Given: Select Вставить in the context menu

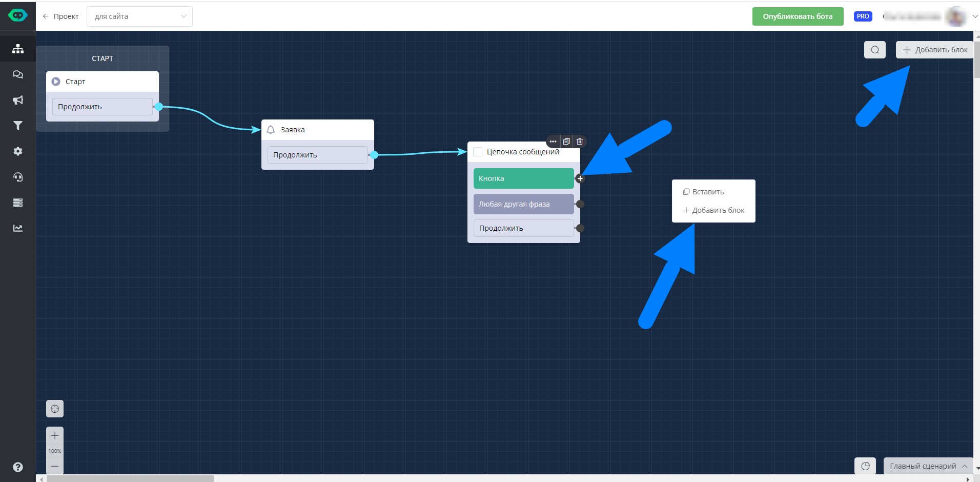Looking at the screenshot, I should [708, 192].
